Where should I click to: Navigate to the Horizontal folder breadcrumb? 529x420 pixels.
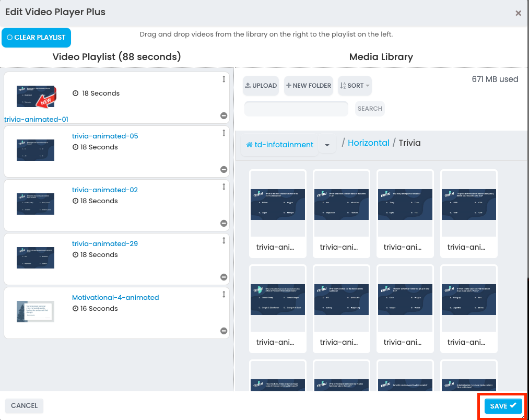pyautogui.click(x=368, y=143)
